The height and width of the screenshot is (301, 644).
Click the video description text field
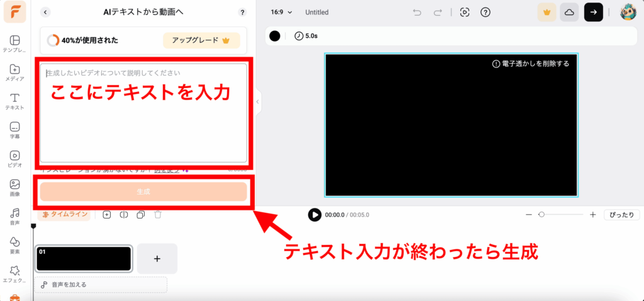(143, 113)
